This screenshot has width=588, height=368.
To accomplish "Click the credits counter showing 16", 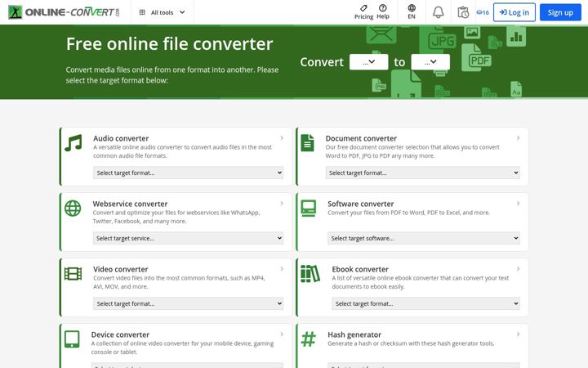I will [x=483, y=12].
